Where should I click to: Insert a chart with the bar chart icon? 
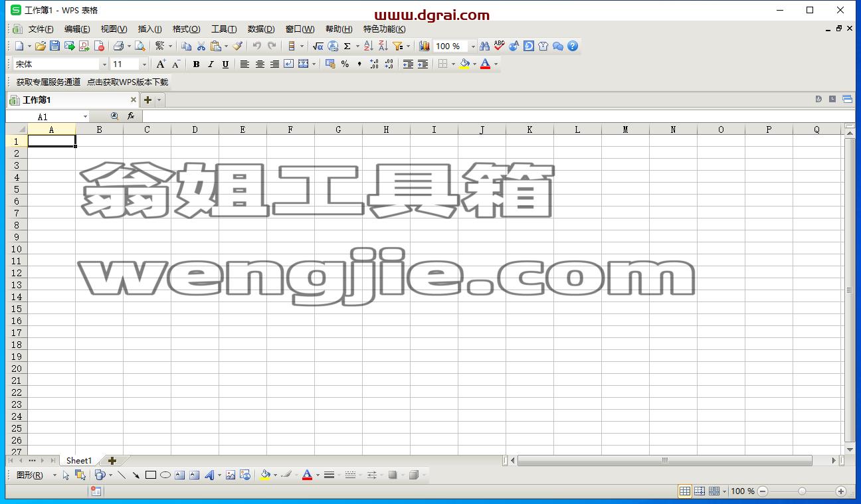click(425, 46)
